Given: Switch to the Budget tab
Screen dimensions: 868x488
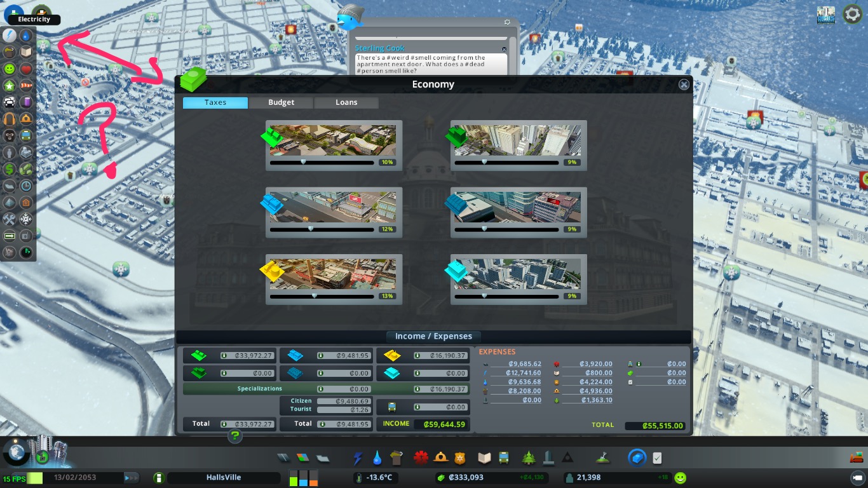Looking at the screenshot, I should tap(281, 102).
